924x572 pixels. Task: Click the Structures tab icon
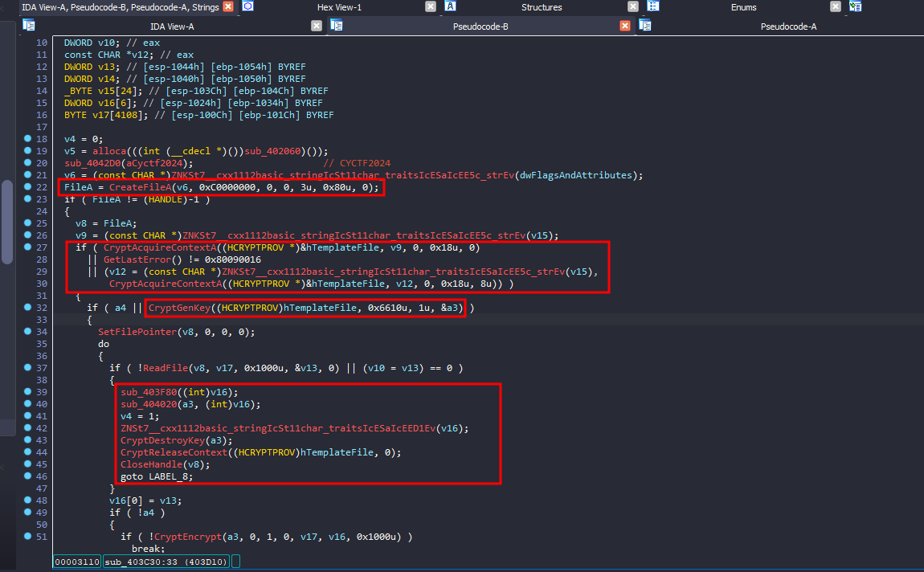(451, 6)
